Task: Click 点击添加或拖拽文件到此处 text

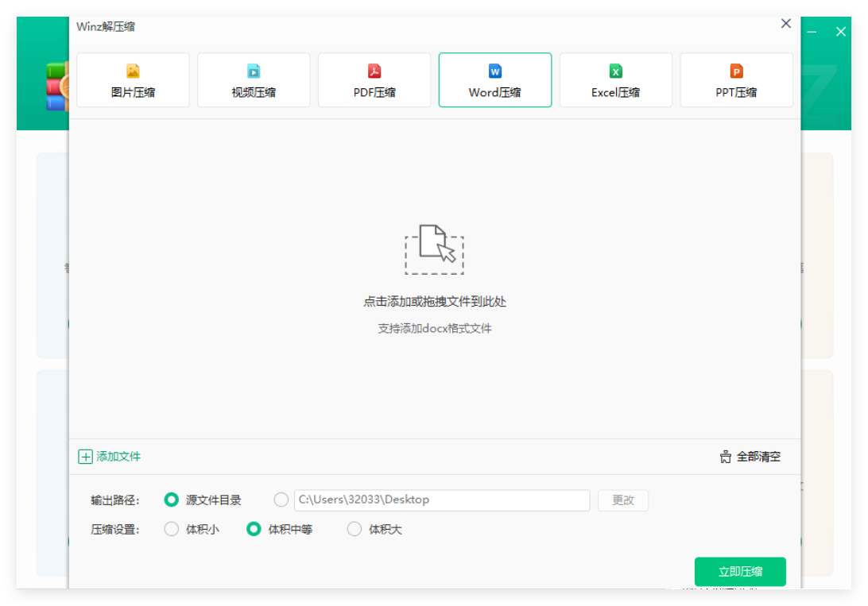Action: pos(435,301)
